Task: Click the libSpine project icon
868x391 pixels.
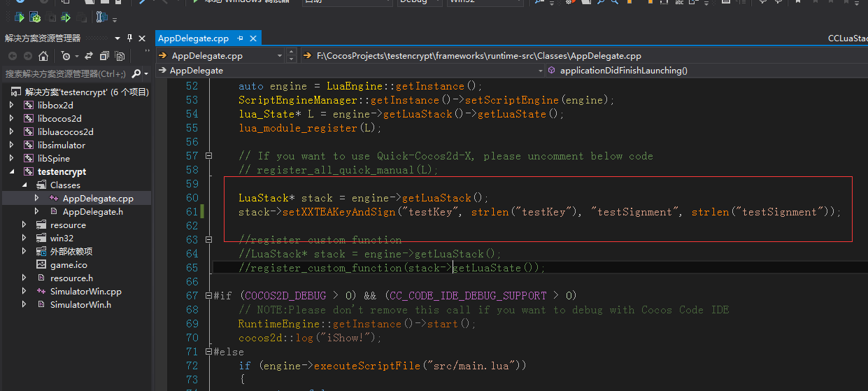Action: tap(29, 158)
